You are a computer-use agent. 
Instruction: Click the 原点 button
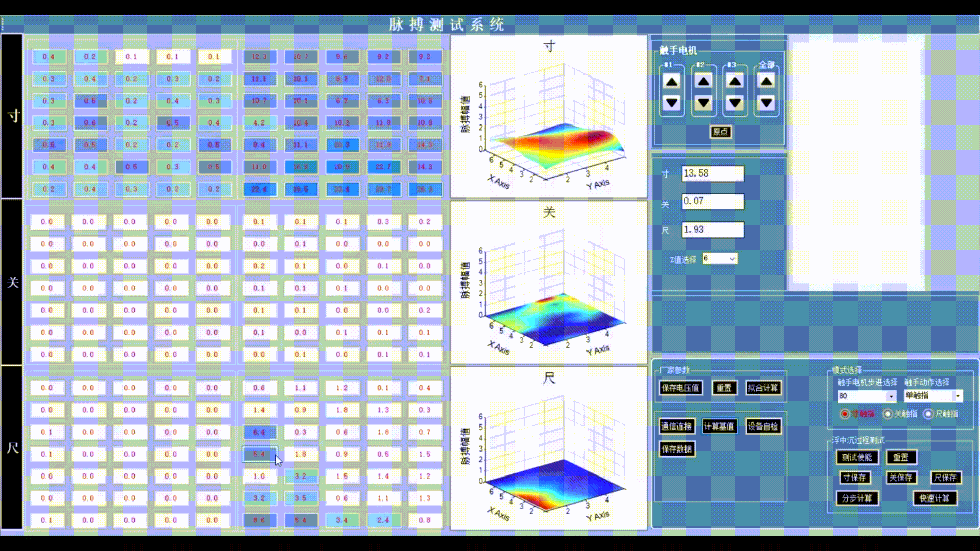point(720,132)
